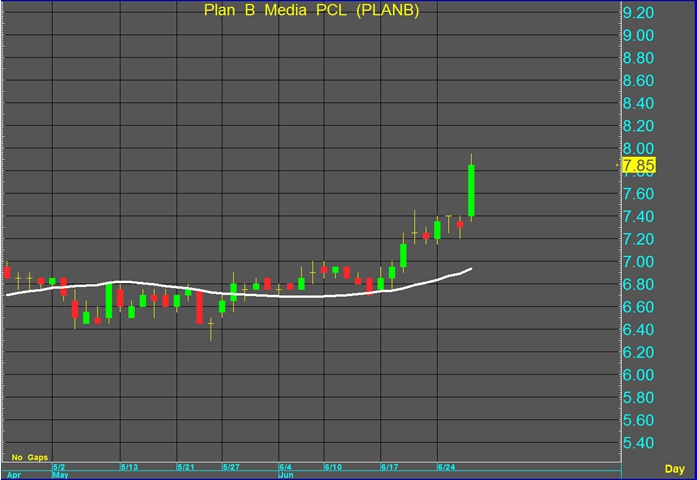Click the 5/27 date marker

point(232,467)
